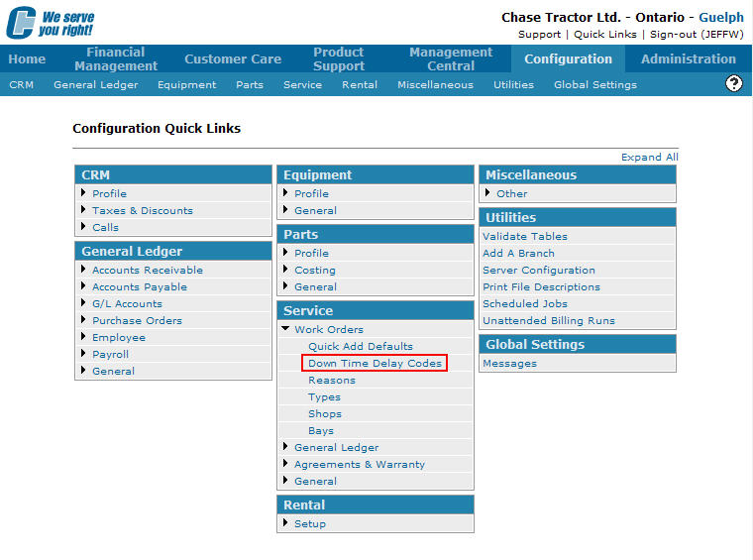This screenshot has width=753, height=560.
Task: Open Unattended Billing Runs link
Action: tap(549, 320)
